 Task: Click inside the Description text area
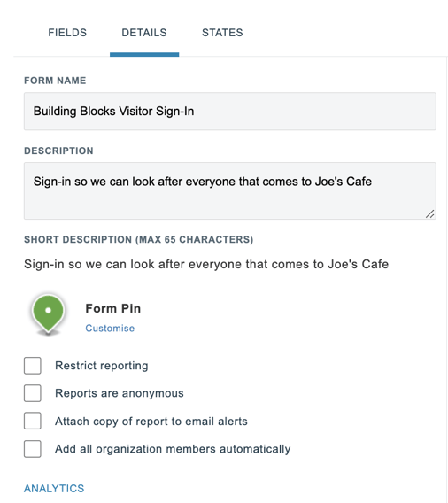point(230,191)
